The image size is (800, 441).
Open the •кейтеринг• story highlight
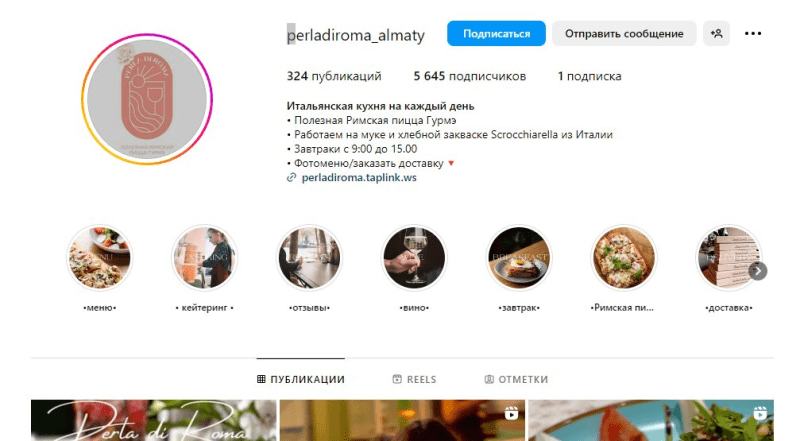[x=205, y=257]
